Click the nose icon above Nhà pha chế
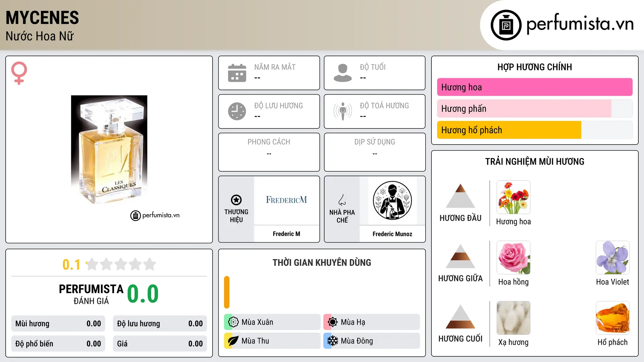This screenshot has width=644, height=362. (x=342, y=200)
